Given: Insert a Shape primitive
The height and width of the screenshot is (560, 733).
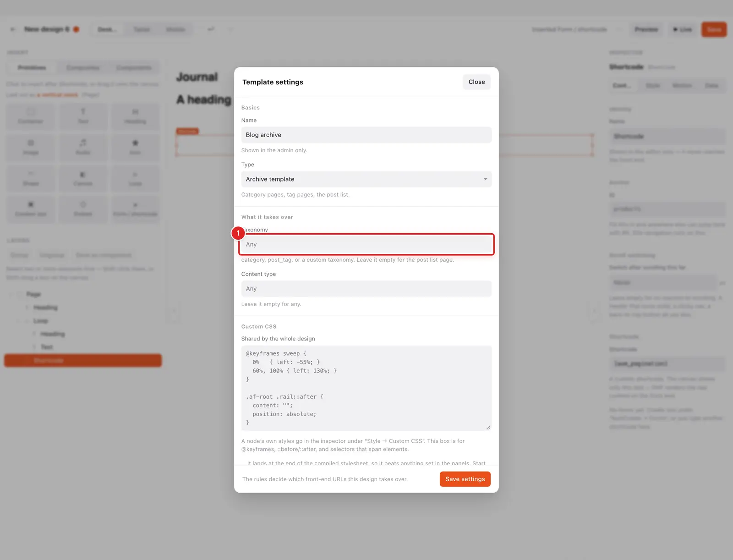Looking at the screenshot, I should [31, 179].
